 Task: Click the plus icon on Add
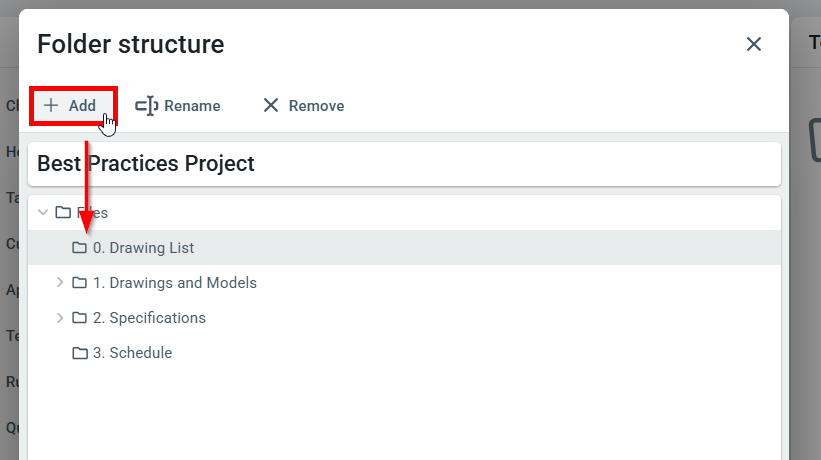pos(51,106)
